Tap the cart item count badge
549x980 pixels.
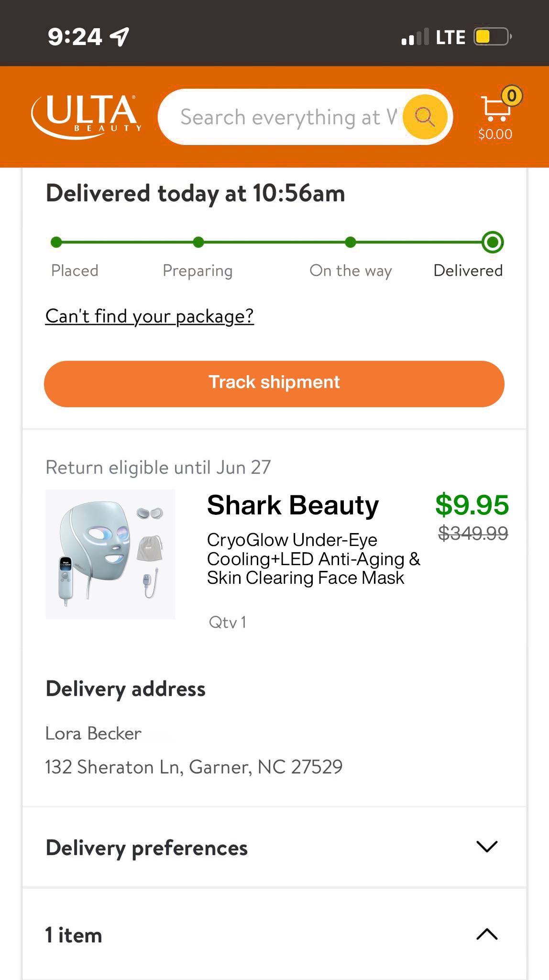click(x=511, y=96)
